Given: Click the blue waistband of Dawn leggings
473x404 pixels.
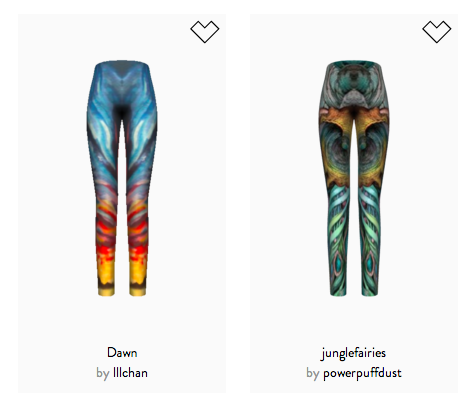Looking at the screenshot, I should [122, 67].
